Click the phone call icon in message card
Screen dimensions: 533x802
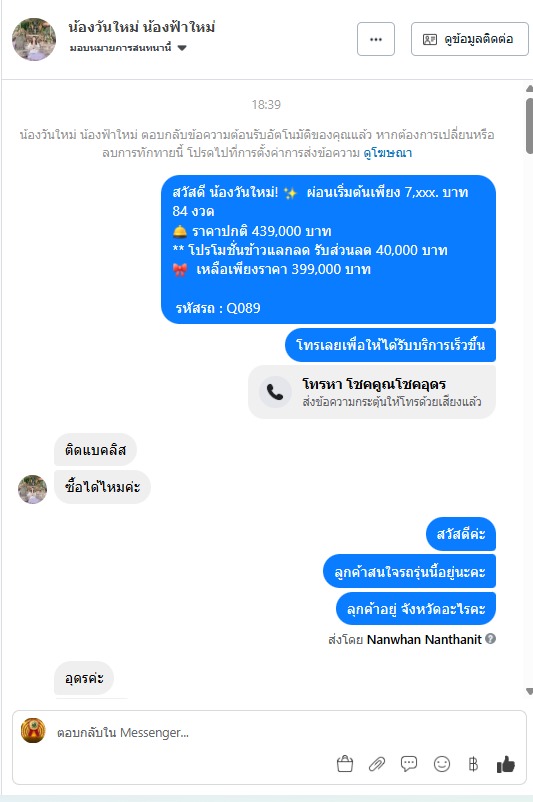tap(275, 392)
